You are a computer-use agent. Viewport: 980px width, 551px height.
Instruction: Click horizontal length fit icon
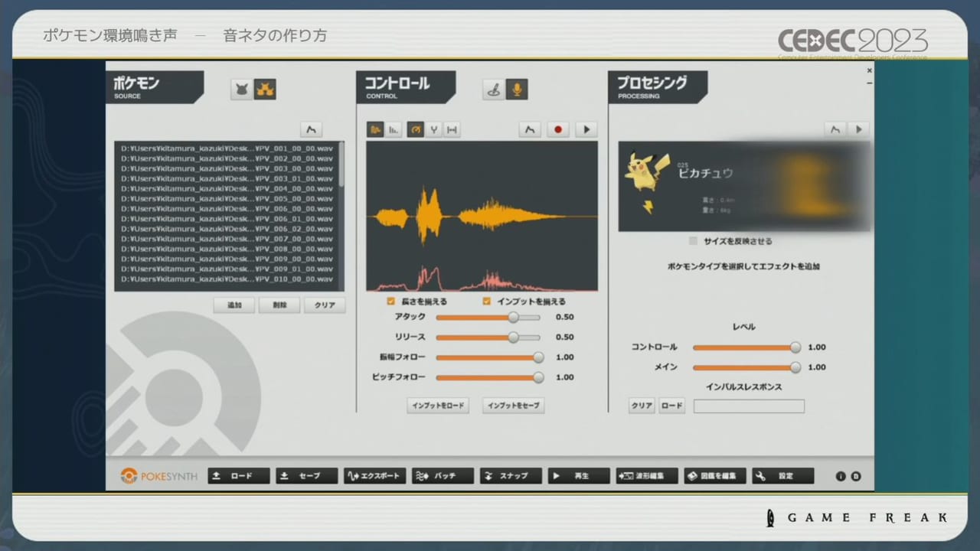tap(452, 130)
